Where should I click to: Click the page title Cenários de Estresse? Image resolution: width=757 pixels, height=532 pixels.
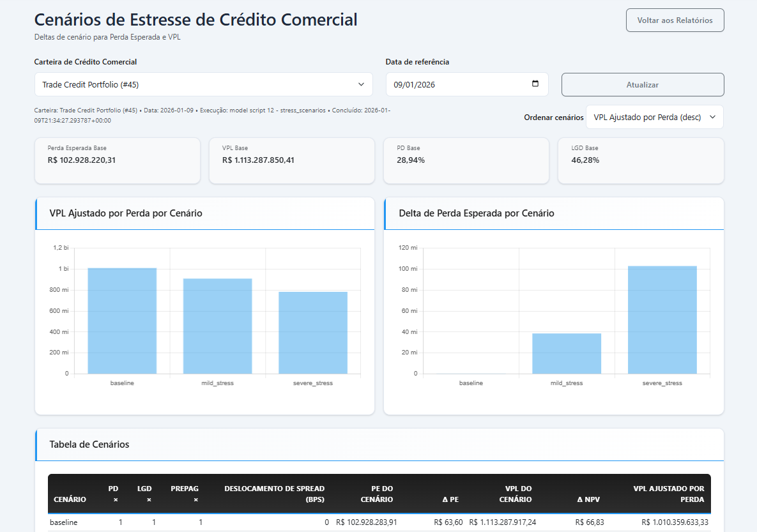coord(195,20)
